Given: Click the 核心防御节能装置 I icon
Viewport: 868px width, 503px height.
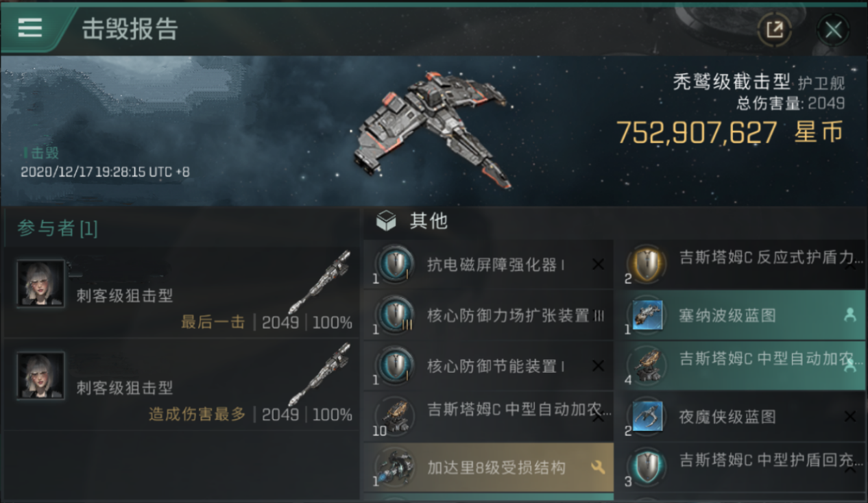Looking at the screenshot, I should pos(396,366).
